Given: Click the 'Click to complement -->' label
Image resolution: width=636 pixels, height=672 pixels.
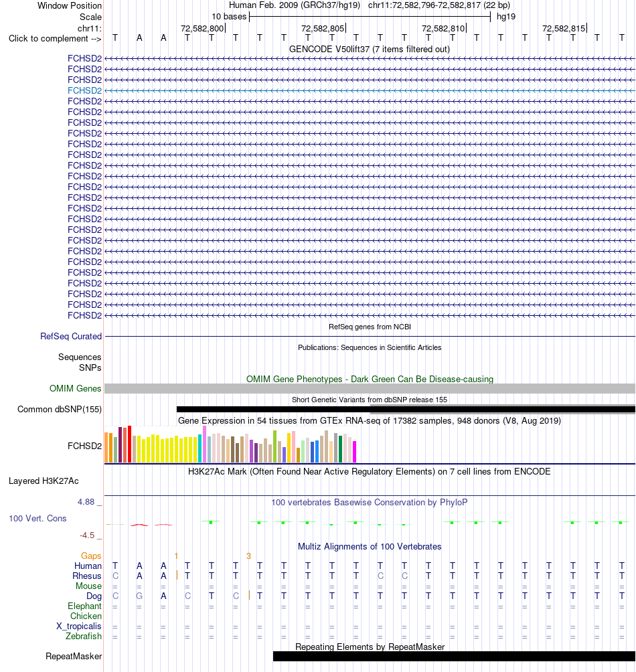Looking at the screenshot, I should (x=55, y=39).
